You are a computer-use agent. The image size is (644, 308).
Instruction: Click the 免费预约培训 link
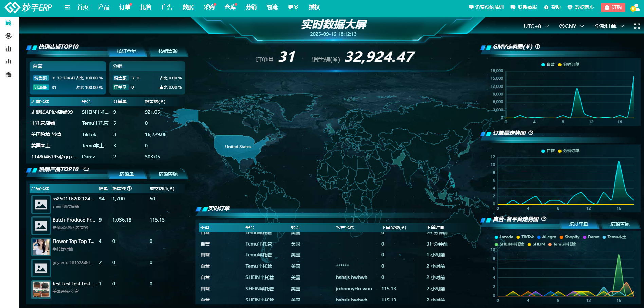[486, 7]
